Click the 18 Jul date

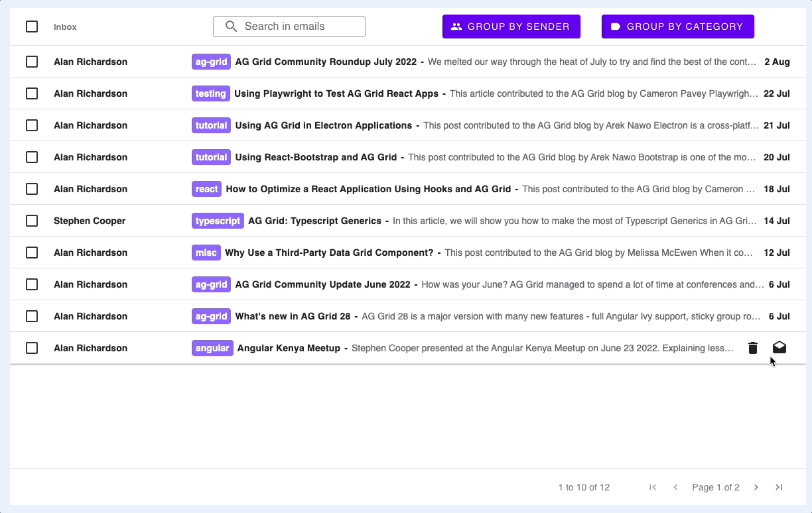pos(777,189)
